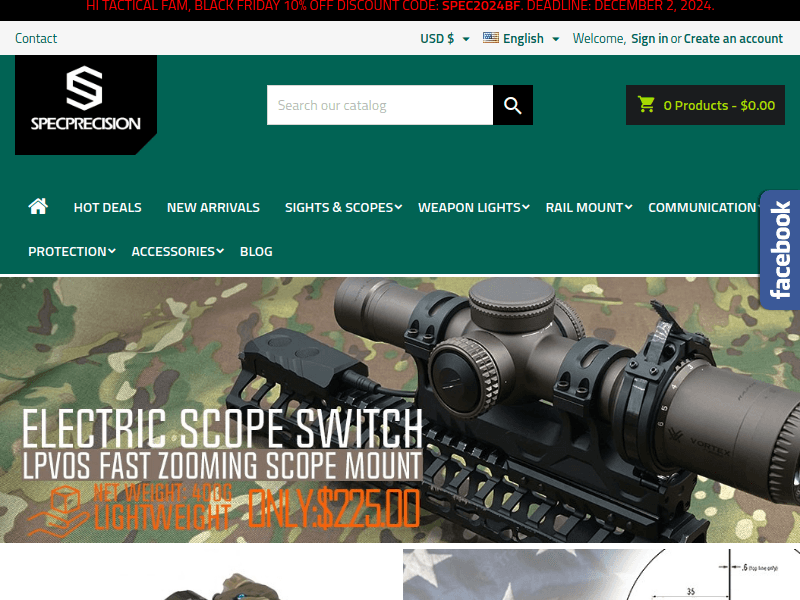The height and width of the screenshot is (600, 800).
Task: Select NEW ARRIVALS from the navigation
Action: tap(213, 207)
